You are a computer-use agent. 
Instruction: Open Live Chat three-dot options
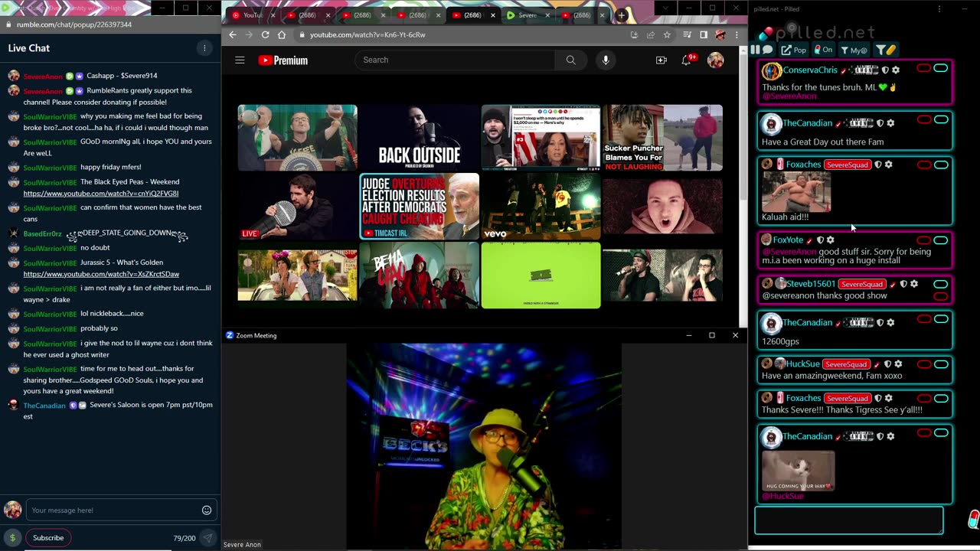click(204, 48)
